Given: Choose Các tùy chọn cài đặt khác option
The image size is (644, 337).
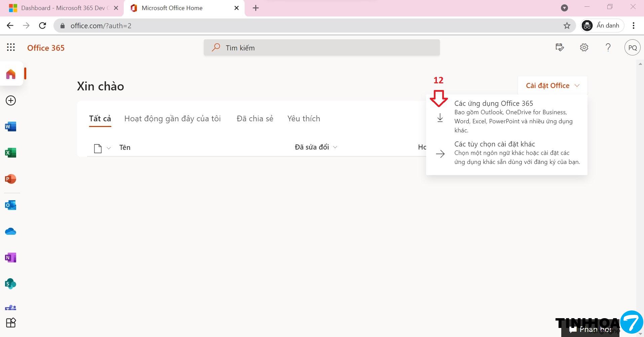Looking at the screenshot, I should 507,153.
